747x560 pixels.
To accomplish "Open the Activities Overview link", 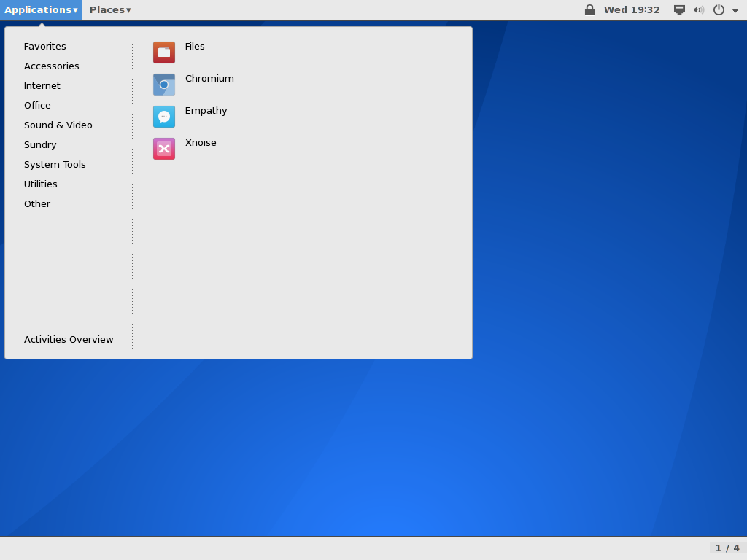I will coord(69,339).
